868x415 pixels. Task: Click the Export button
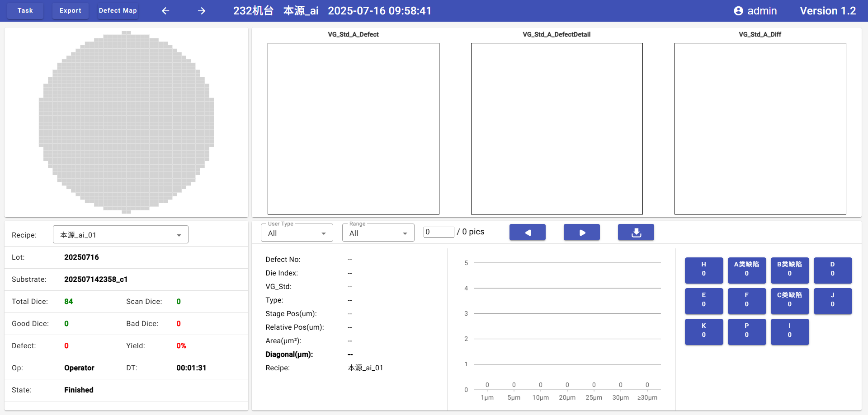[71, 11]
